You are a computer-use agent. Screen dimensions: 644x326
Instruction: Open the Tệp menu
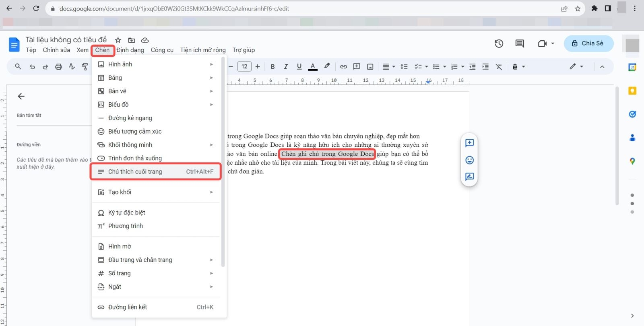31,50
